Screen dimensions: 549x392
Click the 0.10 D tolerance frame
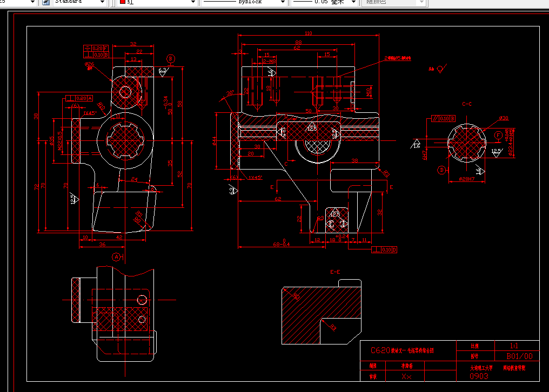(384, 249)
